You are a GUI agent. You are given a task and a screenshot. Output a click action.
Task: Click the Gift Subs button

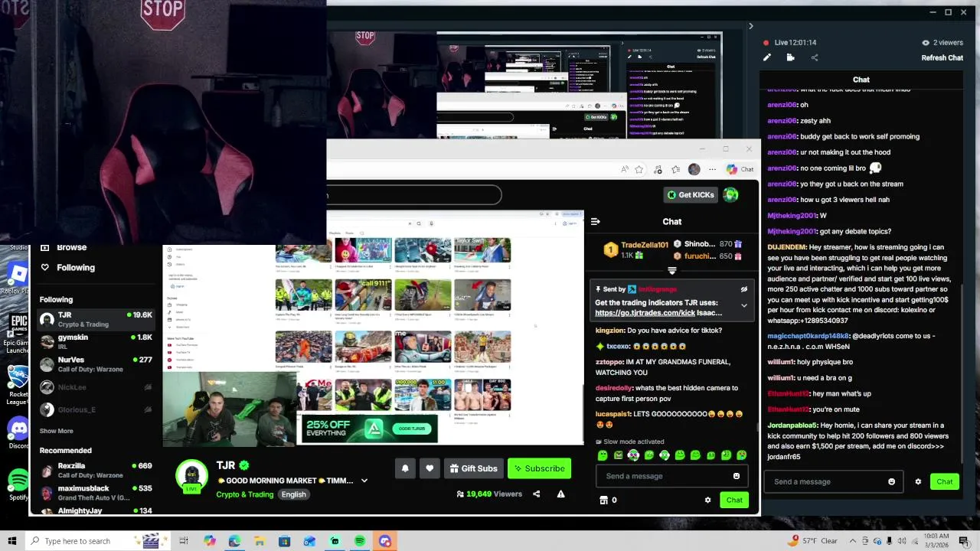pyautogui.click(x=474, y=468)
